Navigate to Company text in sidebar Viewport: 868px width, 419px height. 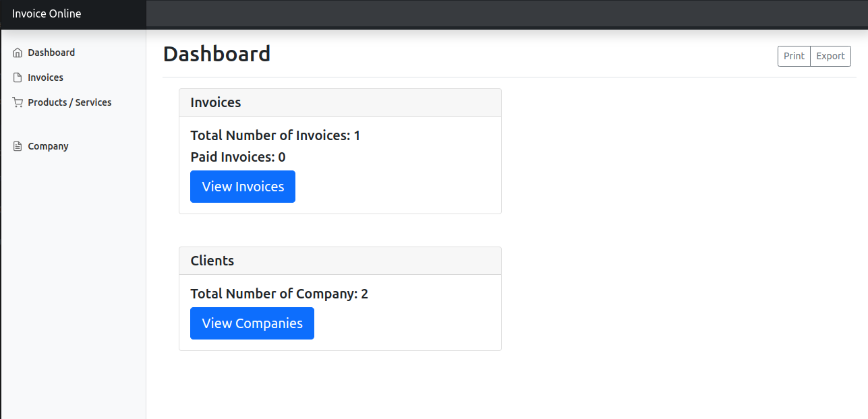(48, 146)
